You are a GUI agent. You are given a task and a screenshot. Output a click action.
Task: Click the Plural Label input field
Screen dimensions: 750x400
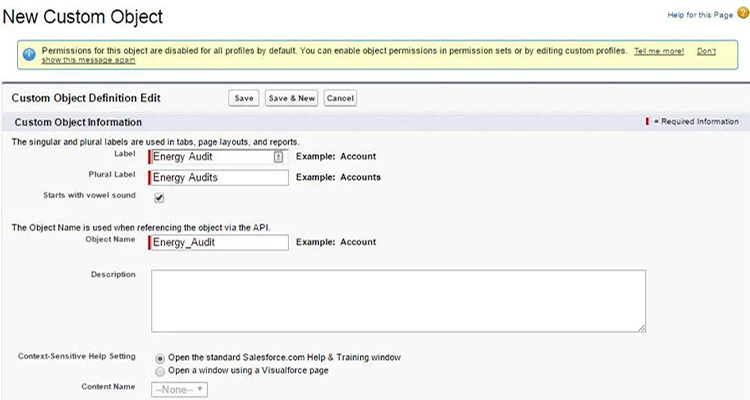(218, 178)
